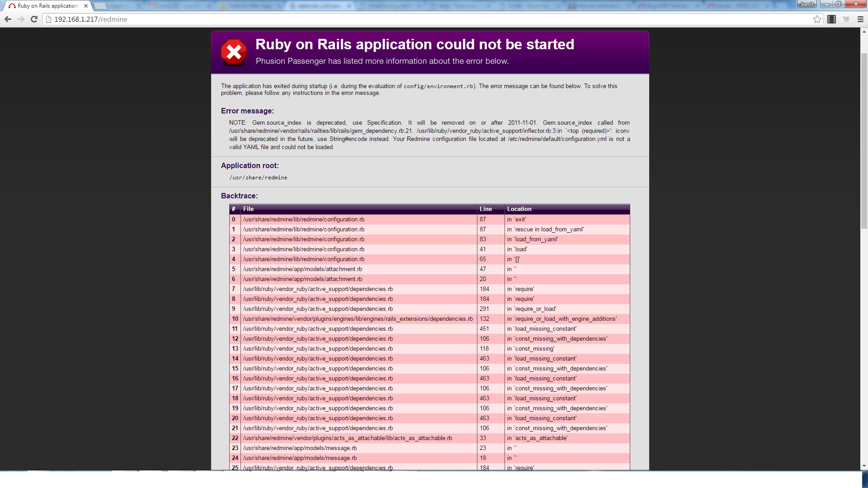Click row 23 message.rb file path

click(300, 448)
